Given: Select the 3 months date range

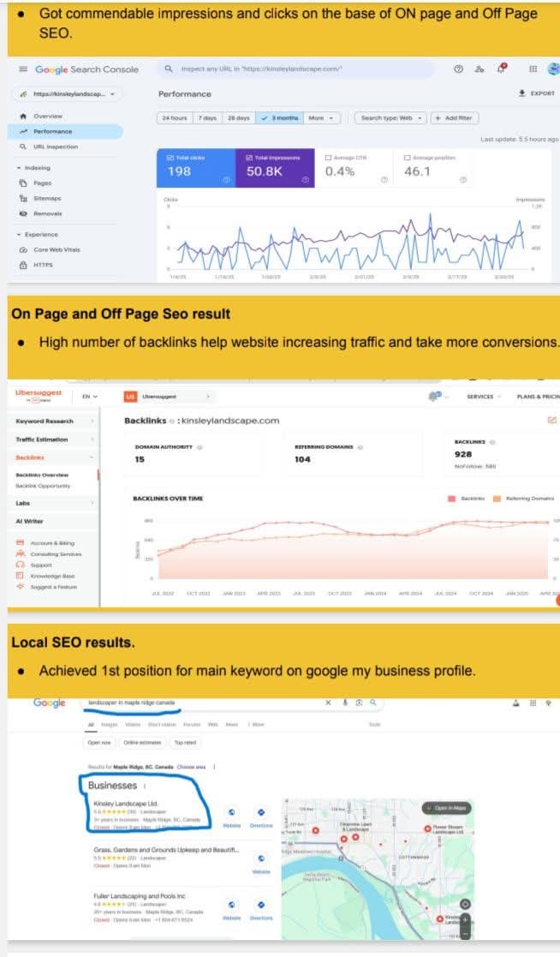Looking at the screenshot, I should [x=279, y=117].
